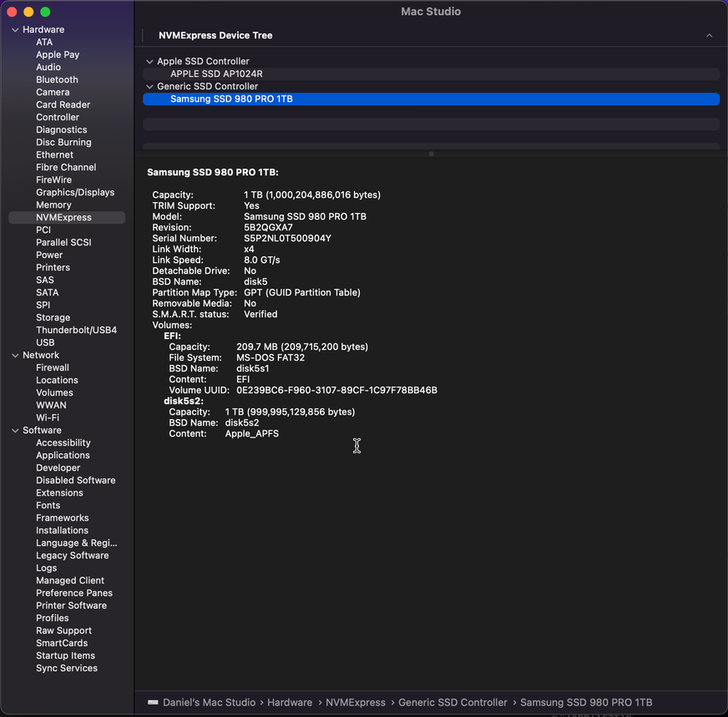Show Ethernet hardware details

pos(55,155)
